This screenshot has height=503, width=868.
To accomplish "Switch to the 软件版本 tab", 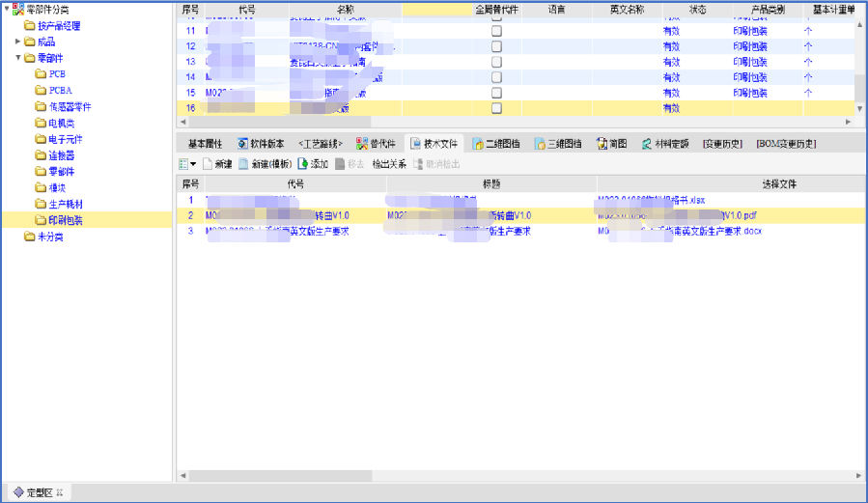I will pyautogui.click(x=261, y=144).
